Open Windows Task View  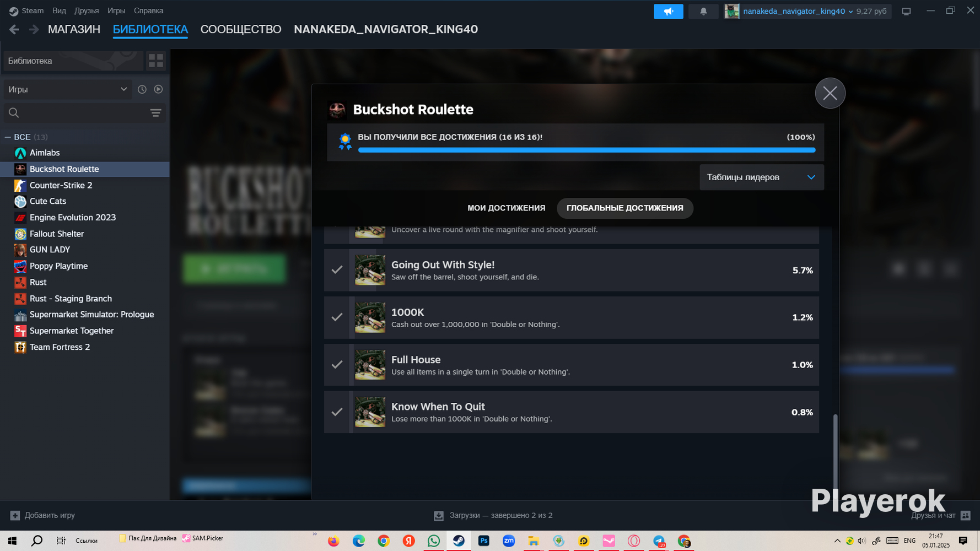pyautogui.click(x=61, y=541)
